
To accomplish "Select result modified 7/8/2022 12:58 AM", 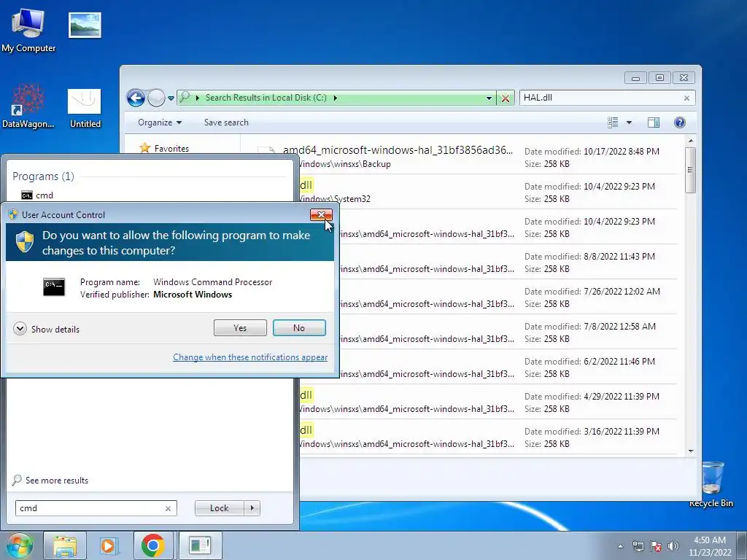I will pyautogui.click(x=508, y=332).
